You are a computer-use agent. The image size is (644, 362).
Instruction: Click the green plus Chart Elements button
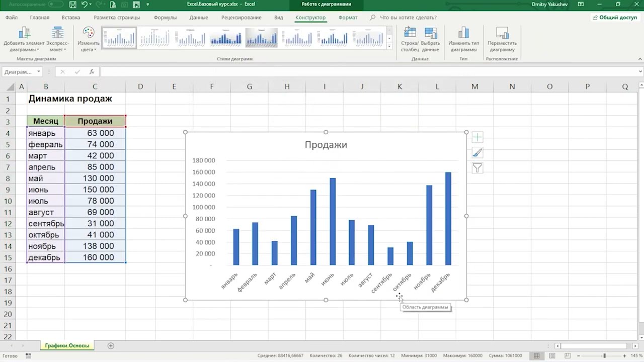pyautogui.click(x=477, y=137)
